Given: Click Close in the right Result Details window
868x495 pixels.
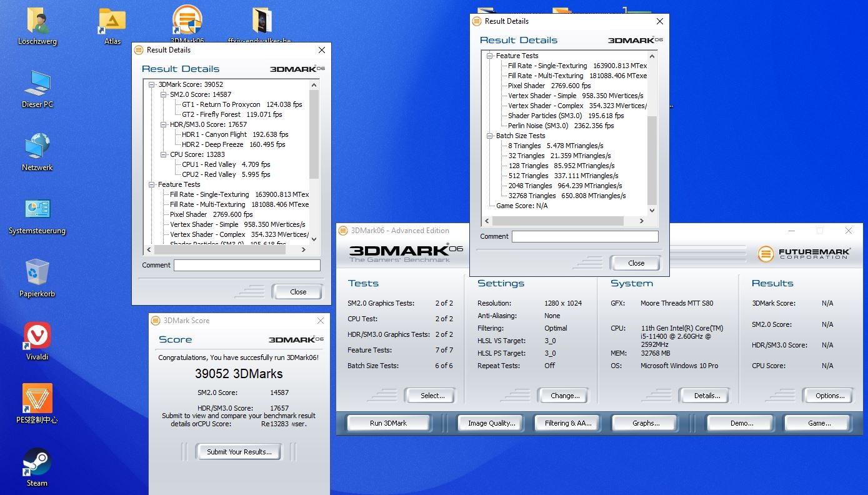Looking at the screenshot, I should pos(636,263).
